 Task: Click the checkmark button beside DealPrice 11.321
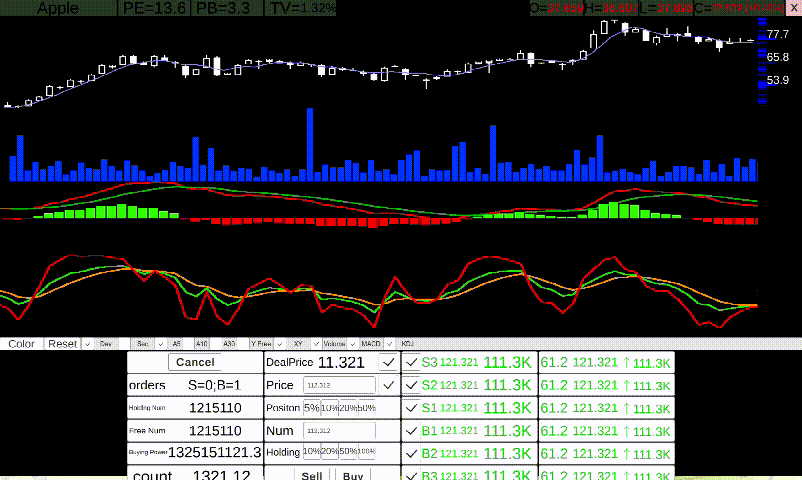click(389, 362)
